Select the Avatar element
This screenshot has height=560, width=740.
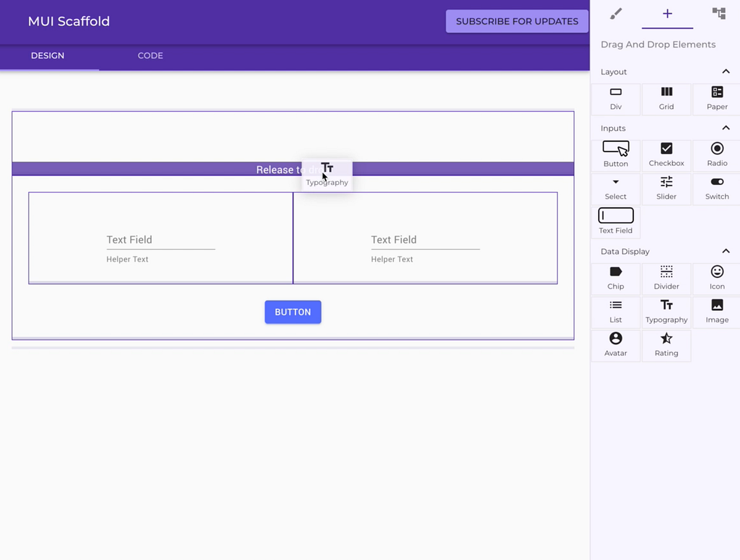[615, 345]
